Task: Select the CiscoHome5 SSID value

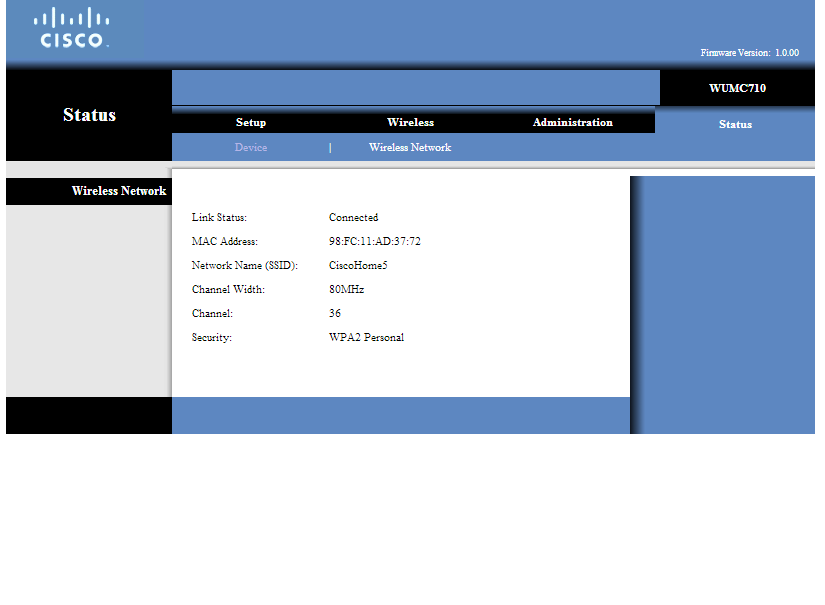Action: 358,266
